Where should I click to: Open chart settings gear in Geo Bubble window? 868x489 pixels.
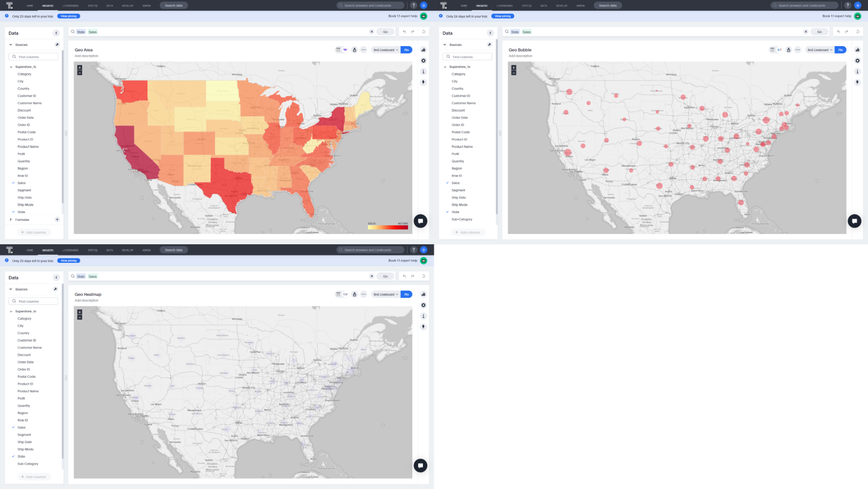(x=857, y=61)
